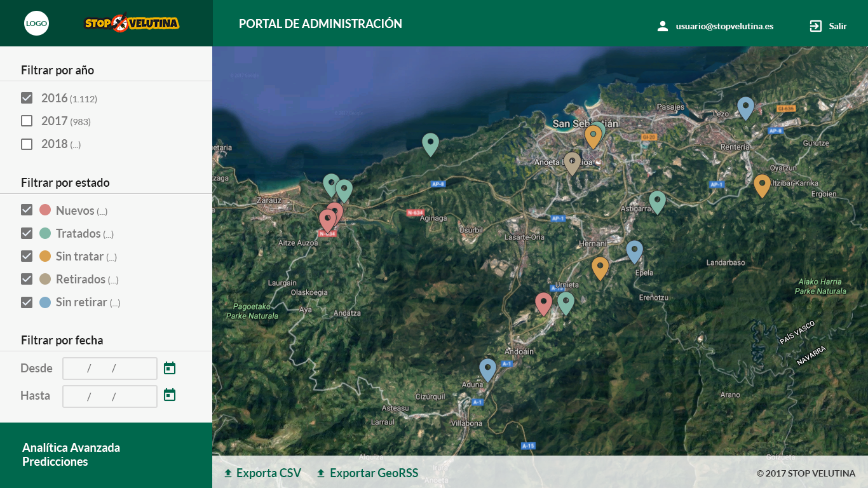Click the Stop Velutina logo image
Viewport: 868px width, 488px height.
(132, 24)
